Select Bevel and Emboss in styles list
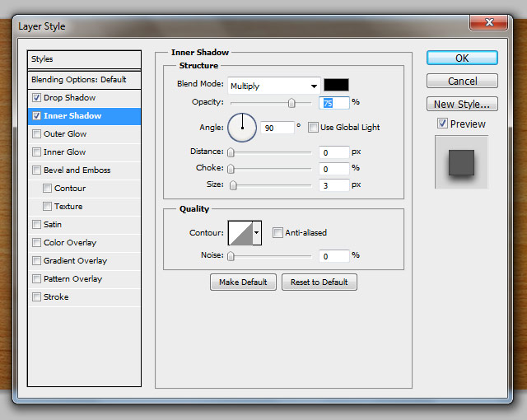 click(77, 170)
